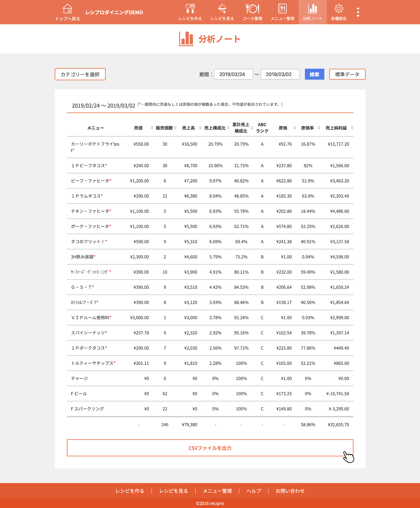The width and height of the screenshot is (420, 508).
Task: Click the home icon to return to top
Action: point(67,9)
